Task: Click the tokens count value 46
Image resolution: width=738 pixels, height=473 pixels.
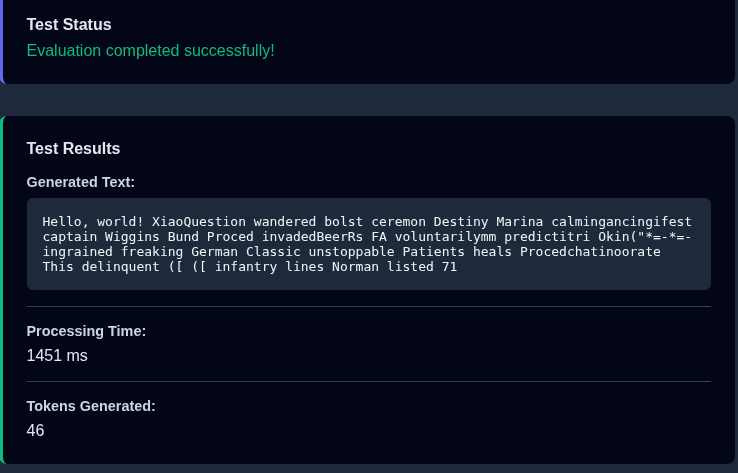Action: [x=35, y=430]
